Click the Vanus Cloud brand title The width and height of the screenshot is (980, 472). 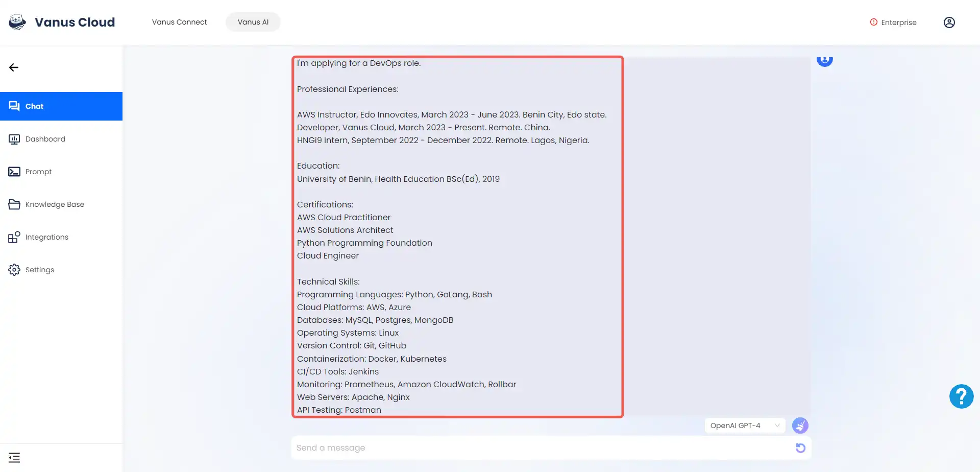(x=75, y=22)
